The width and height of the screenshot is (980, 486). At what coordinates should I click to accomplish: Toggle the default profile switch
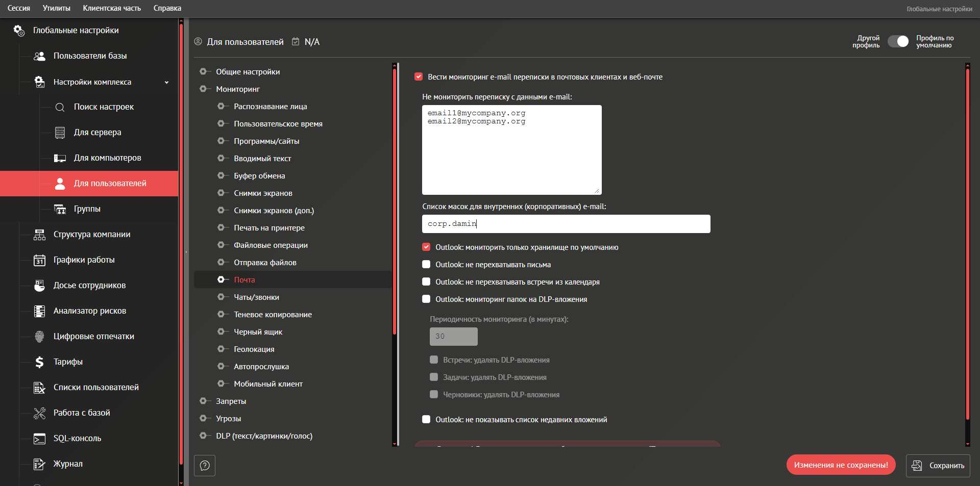898,42
